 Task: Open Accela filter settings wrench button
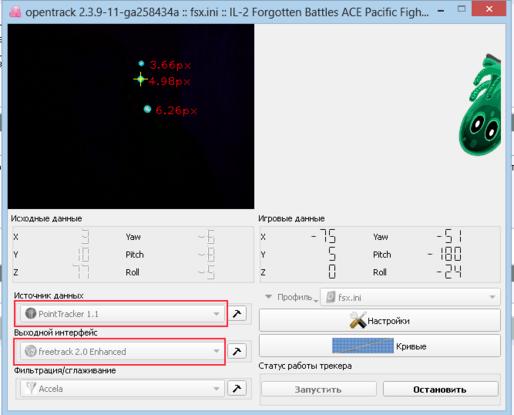point(237,388)
